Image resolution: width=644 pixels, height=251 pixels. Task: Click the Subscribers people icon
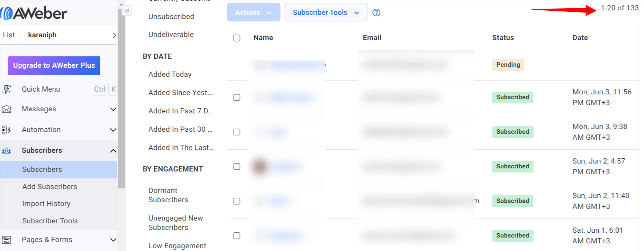pyautogui.click(x=7, y=151)
